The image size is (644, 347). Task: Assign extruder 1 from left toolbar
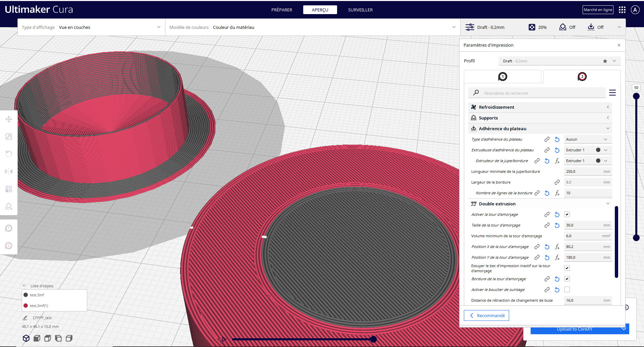click(x=9, y=228)
